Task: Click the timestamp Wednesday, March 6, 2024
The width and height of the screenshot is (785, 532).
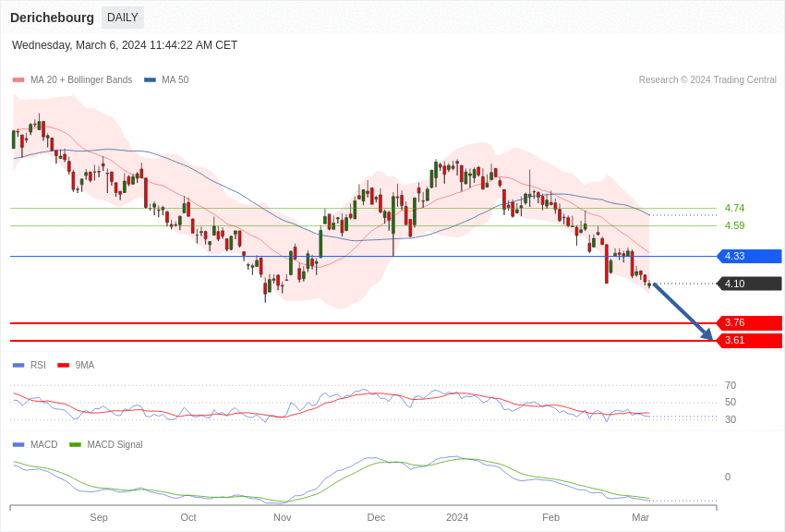Action: (x=125, y=45)
